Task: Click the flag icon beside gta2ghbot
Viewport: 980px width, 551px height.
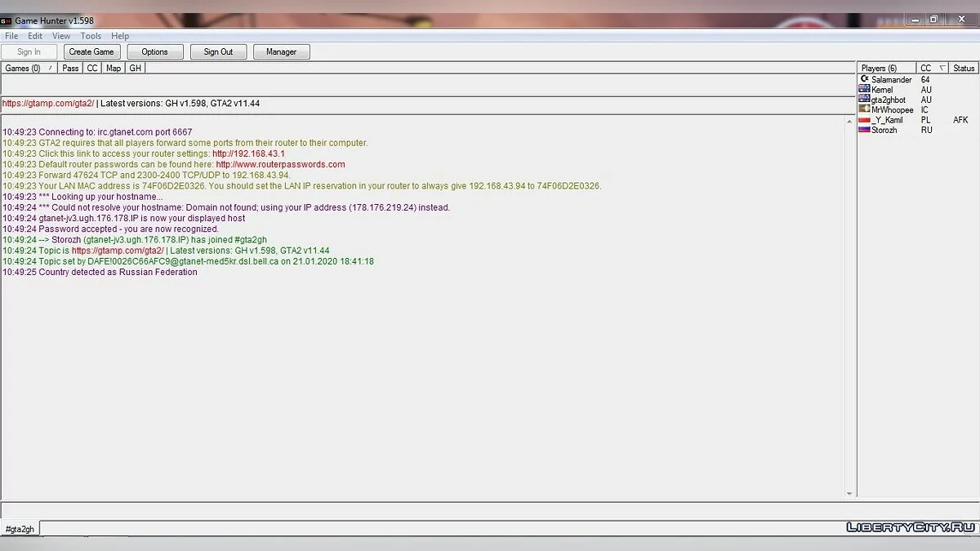Action: pos(864,100)
